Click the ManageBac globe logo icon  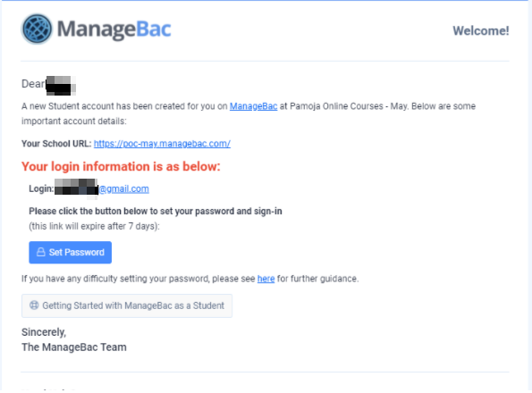tap(37, 29)
